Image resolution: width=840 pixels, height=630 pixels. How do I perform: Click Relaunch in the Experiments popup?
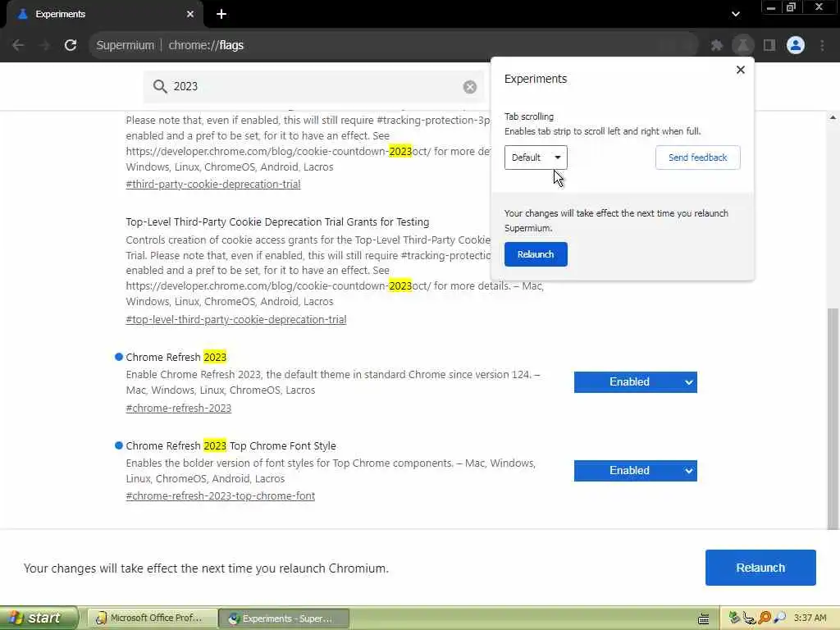pyautogui.click(x=536, y=254)
